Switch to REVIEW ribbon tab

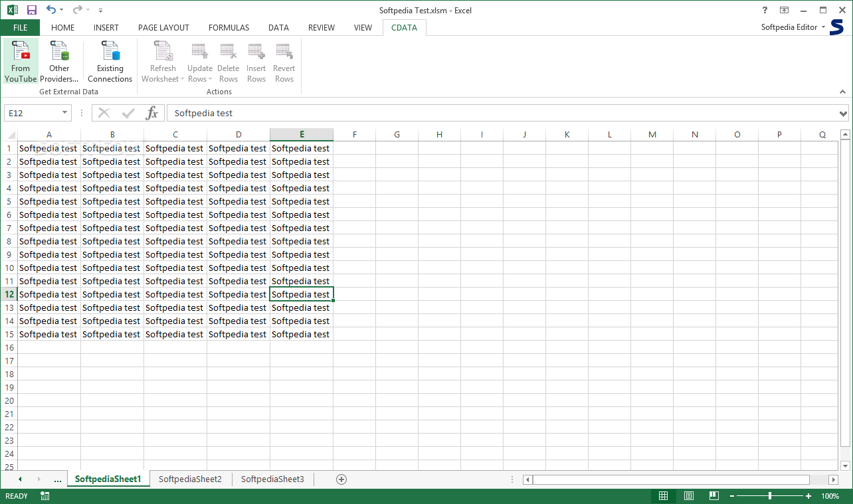click(x=322, y=27)
